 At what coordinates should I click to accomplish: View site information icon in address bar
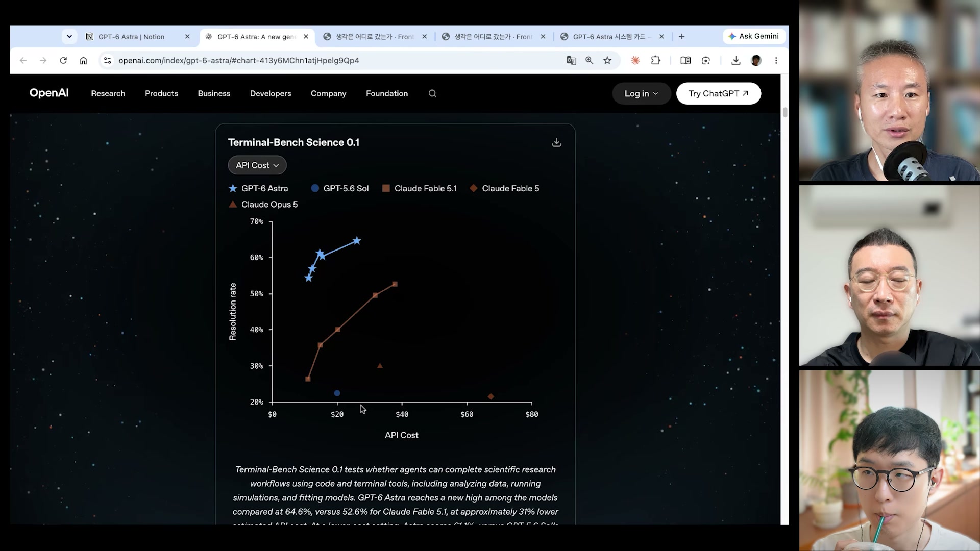(x=107, y=60)
